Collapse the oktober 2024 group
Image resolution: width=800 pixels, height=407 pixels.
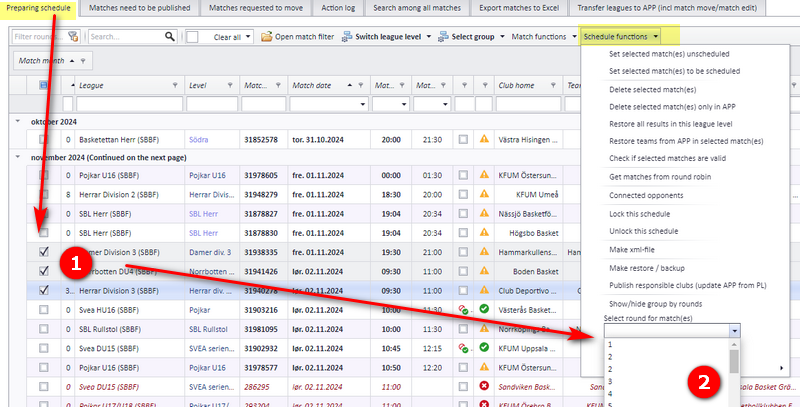click(x=18, y=122)
